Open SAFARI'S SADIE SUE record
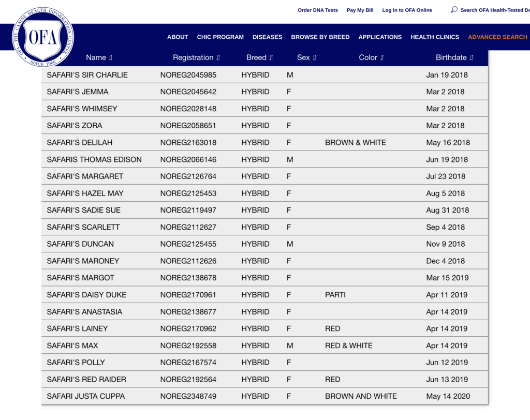The image size is (530, 420). [83, 210]
